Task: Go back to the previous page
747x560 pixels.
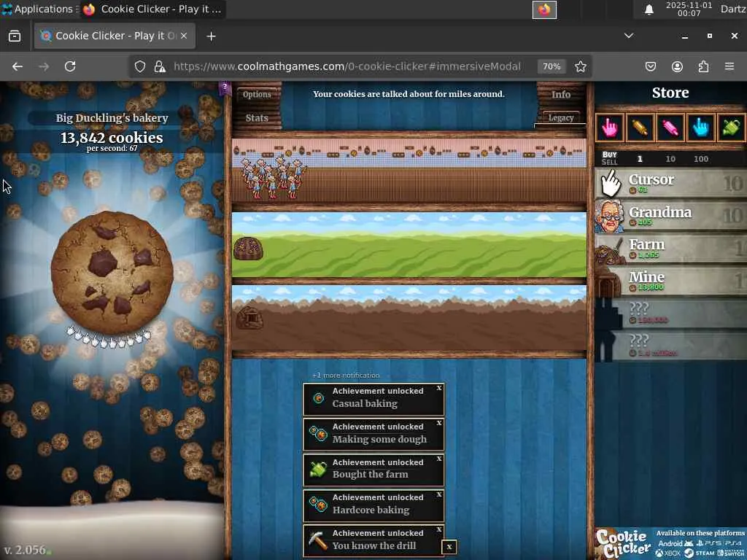Action: click(x=18, y=66)
